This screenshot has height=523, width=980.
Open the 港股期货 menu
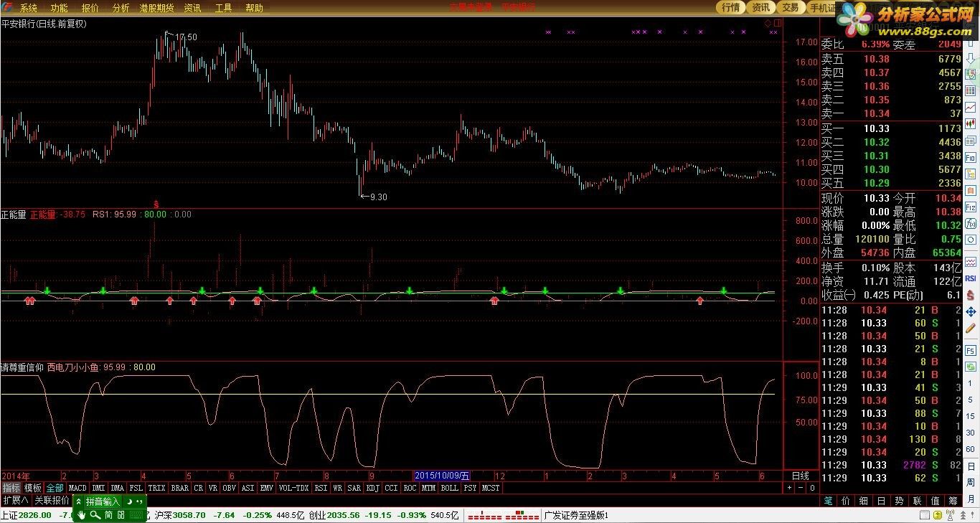[x=156, y=8]
